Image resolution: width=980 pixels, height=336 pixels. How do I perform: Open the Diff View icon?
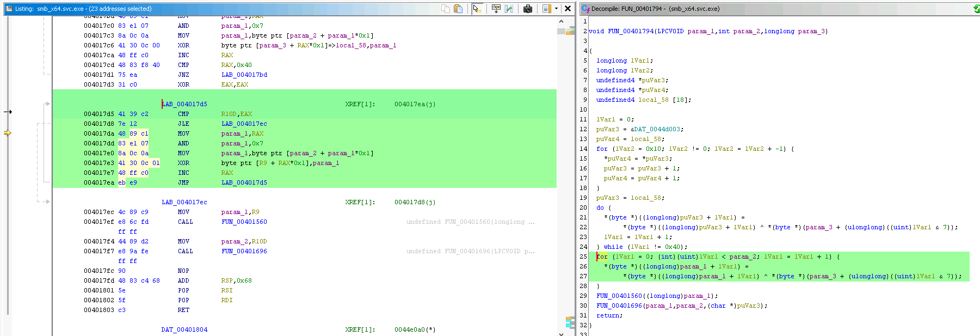point(509,9)
